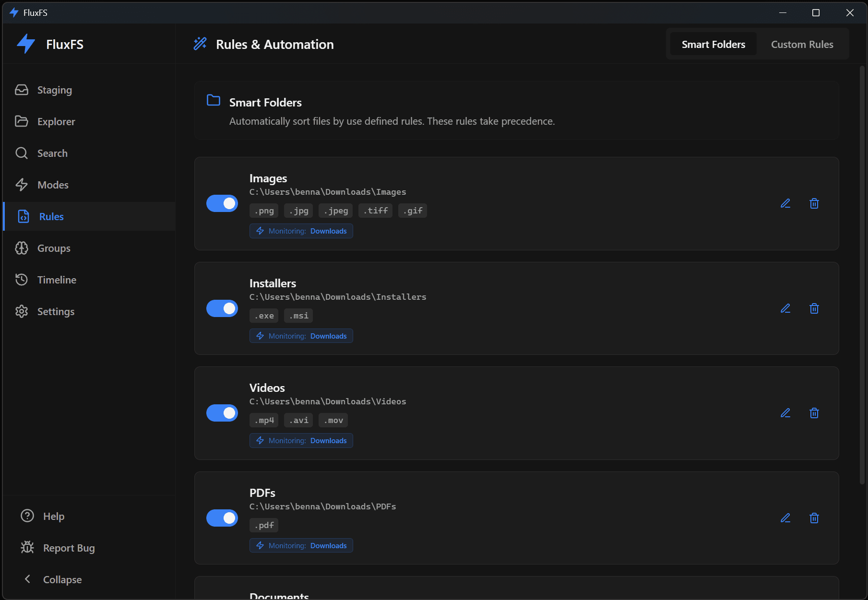Switch to the Custom Rules tab
The image size is (868, 600).
pyautogui.click(x=802, y=44)
